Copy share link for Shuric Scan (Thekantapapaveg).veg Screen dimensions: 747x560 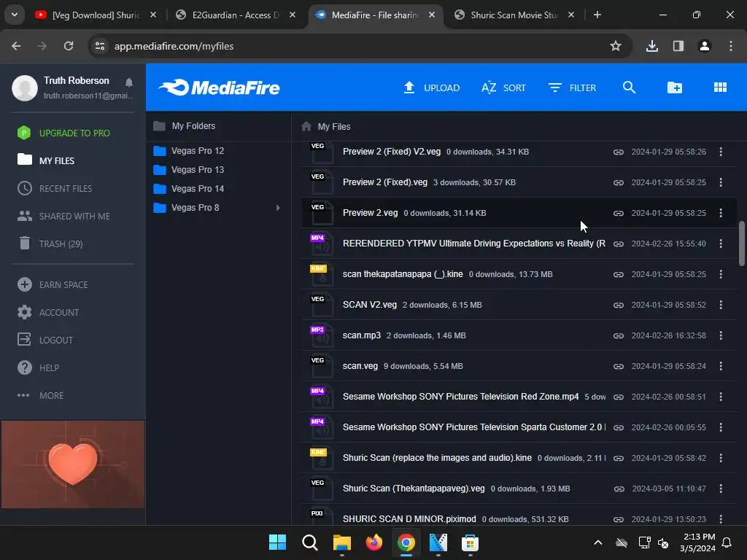pos(619,489)
